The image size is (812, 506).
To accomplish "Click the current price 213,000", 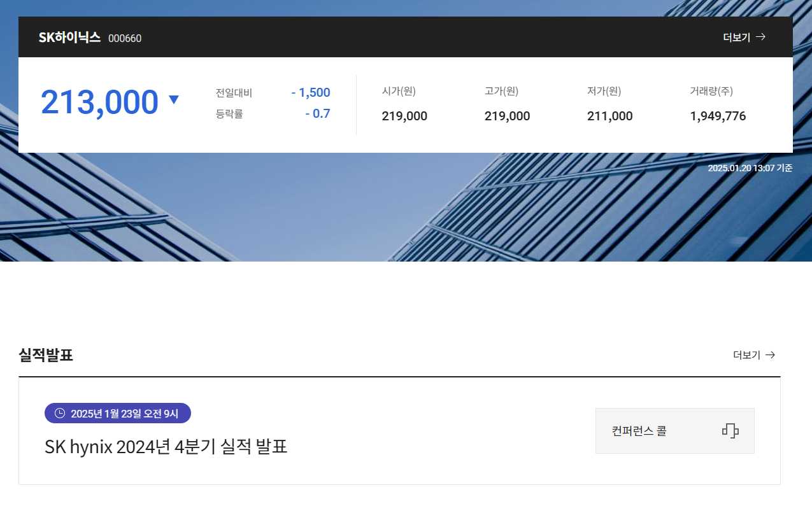I will (99, 102).
